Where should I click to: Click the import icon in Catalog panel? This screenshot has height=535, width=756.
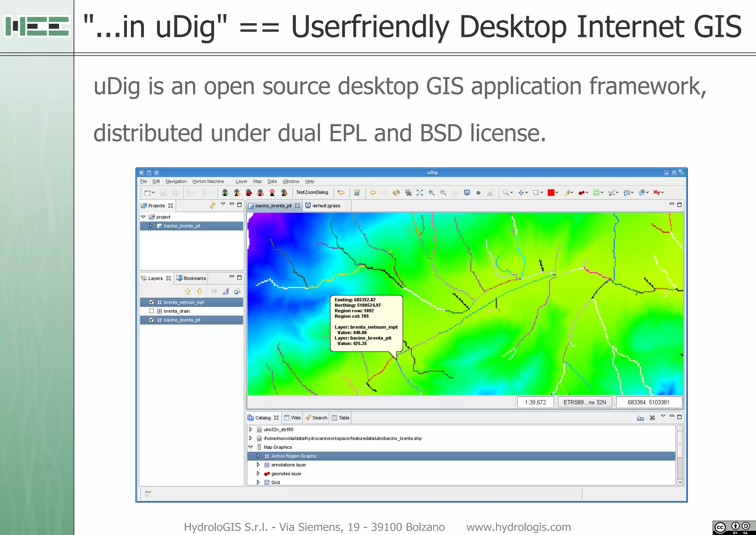tap(640, 418)
